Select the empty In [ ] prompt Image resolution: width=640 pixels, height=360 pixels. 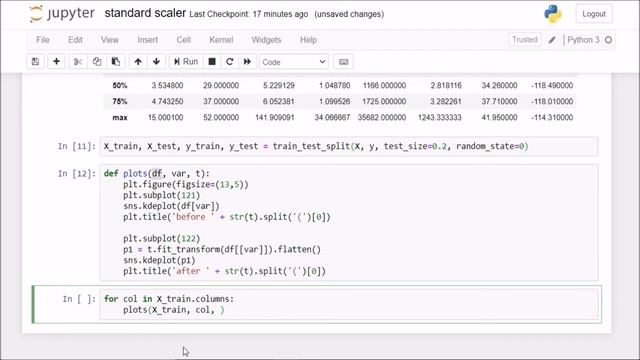coord(79,299)
